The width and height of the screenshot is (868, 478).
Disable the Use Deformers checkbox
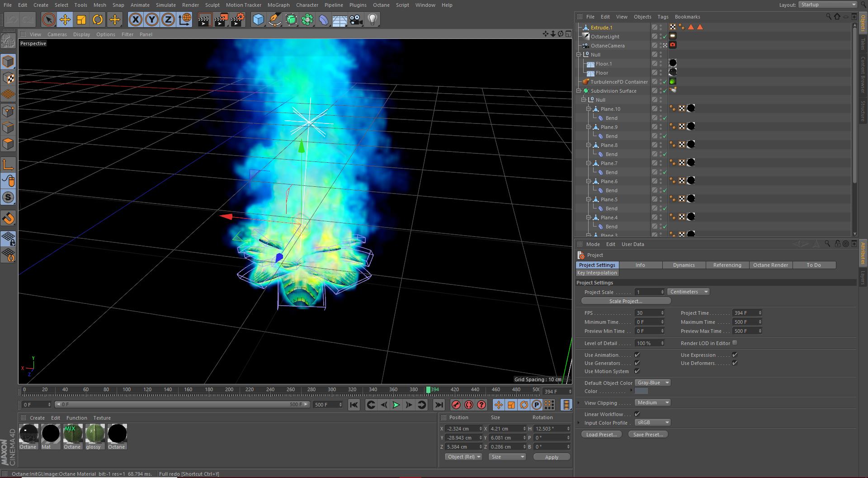click(735, 363)
